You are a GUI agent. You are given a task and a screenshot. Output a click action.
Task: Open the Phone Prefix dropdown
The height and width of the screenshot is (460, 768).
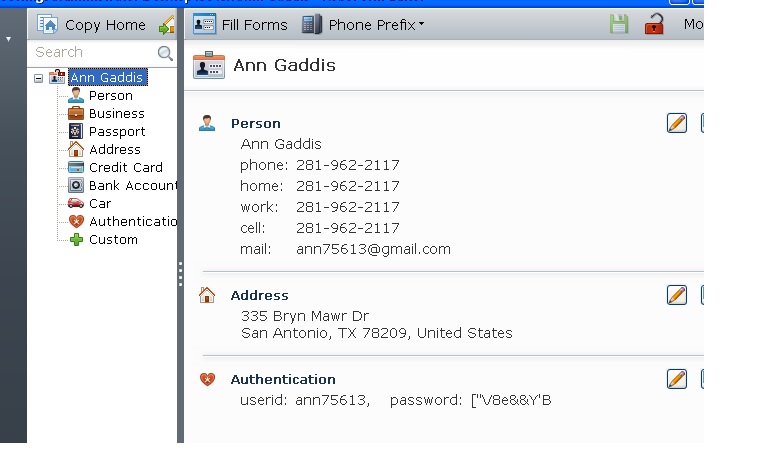coord(363,24)
